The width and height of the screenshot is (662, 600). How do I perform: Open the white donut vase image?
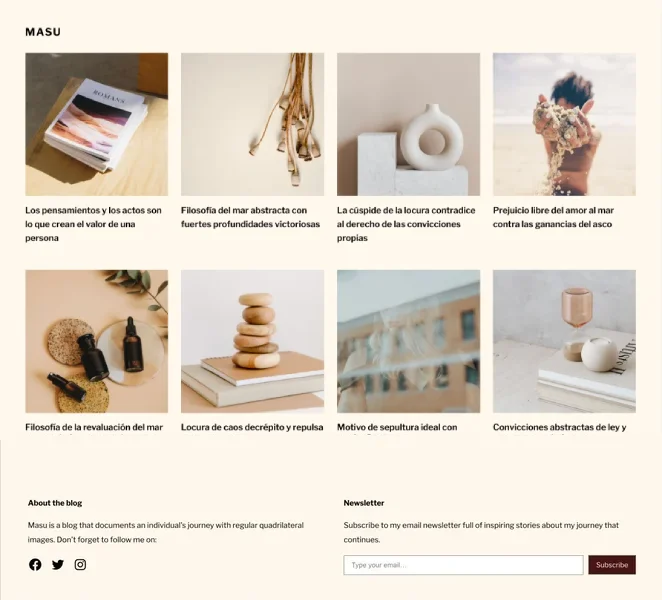click(408, 124)
